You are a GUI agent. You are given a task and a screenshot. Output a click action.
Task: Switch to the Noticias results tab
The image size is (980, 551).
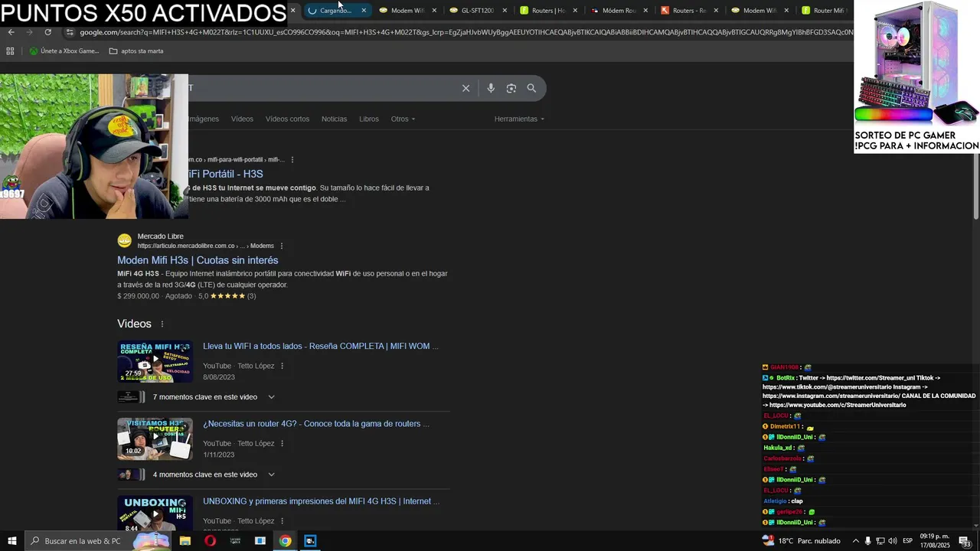pos(334,119)
